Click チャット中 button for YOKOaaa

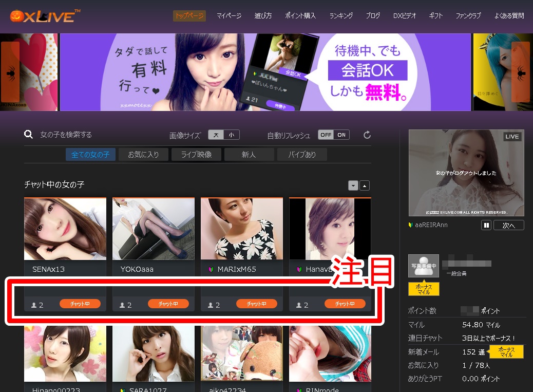tap(168, 304)
